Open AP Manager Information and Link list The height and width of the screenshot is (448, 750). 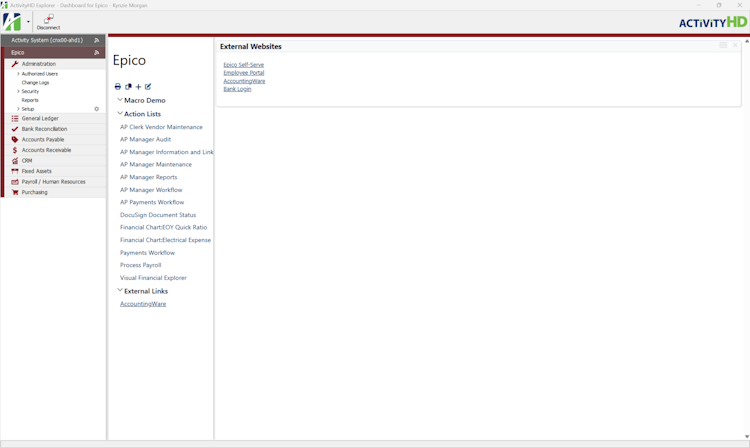click(x=166, y=152)
